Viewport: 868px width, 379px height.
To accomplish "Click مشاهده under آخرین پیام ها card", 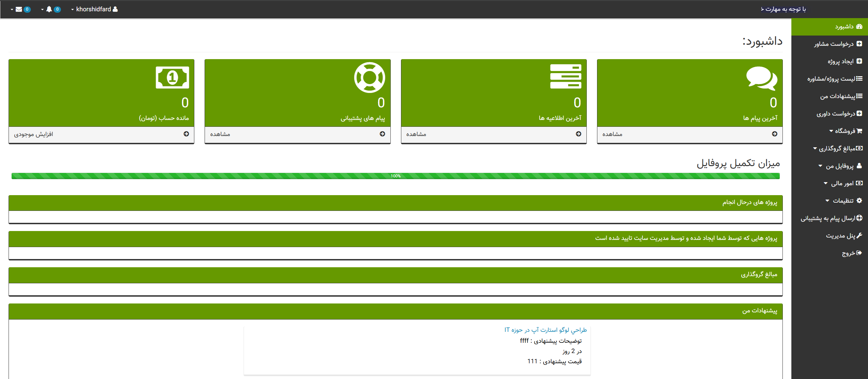I will click(612, 134).
